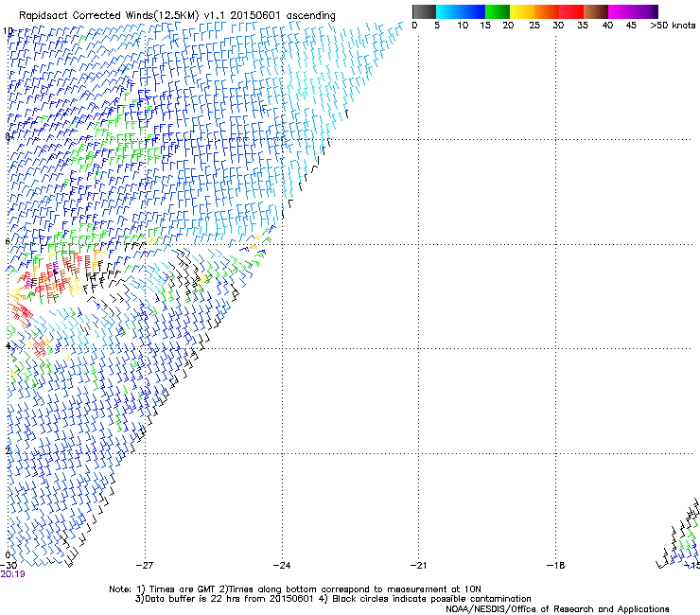
Task: Click the green 15-20 knots legend swatch
Action: (x=498, y=11)
